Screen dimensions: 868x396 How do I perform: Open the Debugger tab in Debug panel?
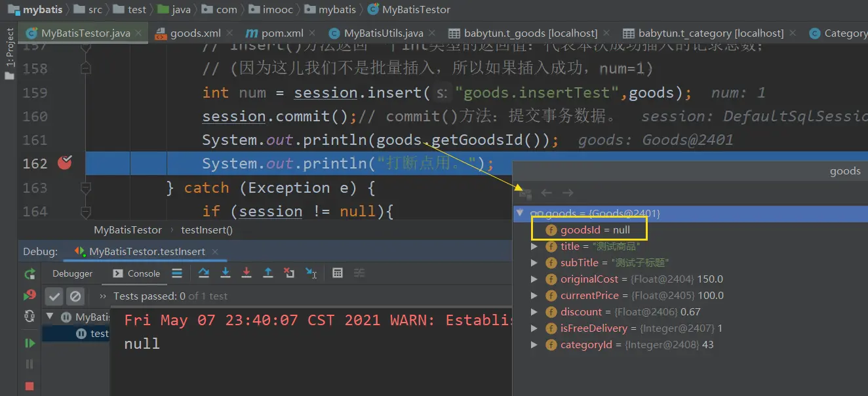pyautogui.click(x=72, y=273)
